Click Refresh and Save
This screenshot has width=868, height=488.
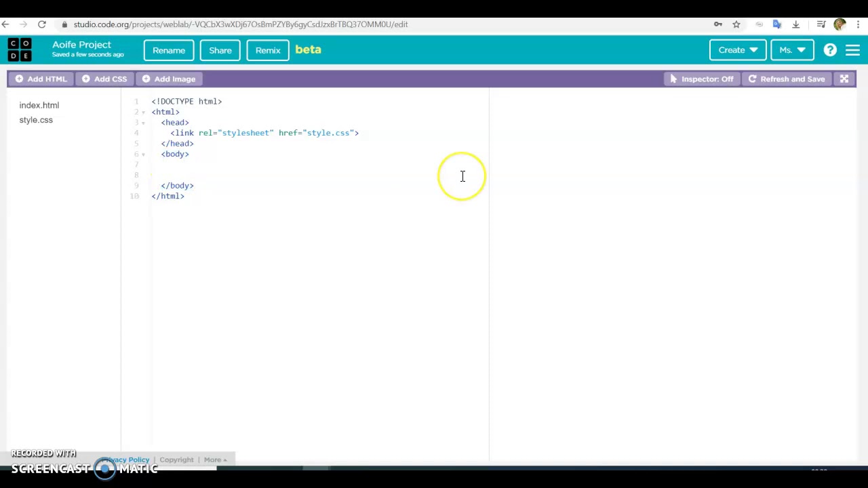tap(787, 79)
